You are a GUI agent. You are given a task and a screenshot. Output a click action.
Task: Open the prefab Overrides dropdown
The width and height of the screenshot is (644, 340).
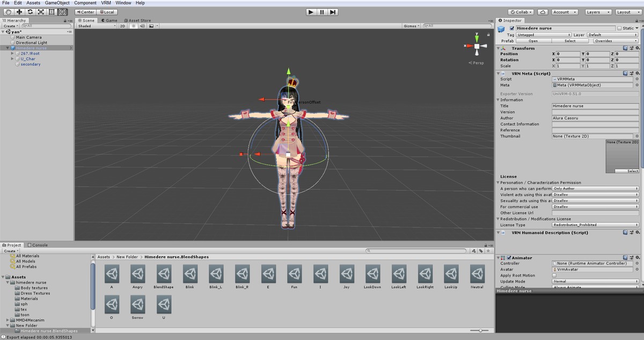(616, 41)
